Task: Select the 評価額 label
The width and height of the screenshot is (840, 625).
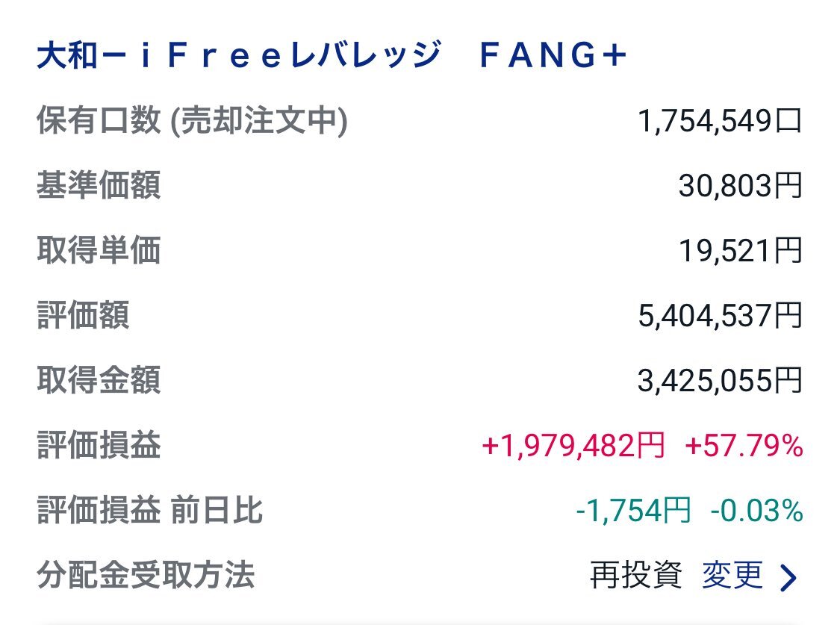Action: click(83, 315)
